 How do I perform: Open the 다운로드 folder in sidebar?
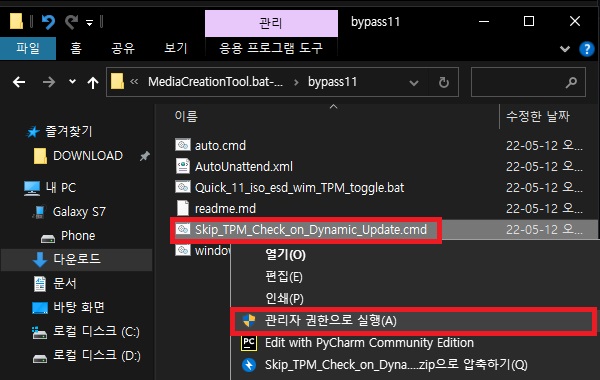tap(77, 259)
